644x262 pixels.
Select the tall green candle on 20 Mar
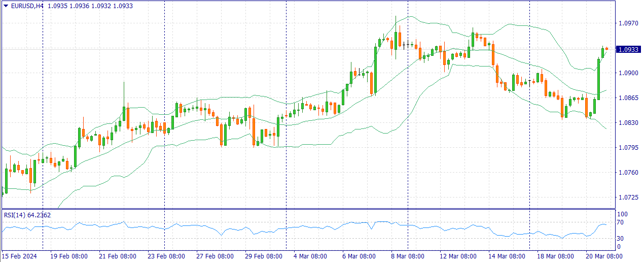(x=599, y=79)
